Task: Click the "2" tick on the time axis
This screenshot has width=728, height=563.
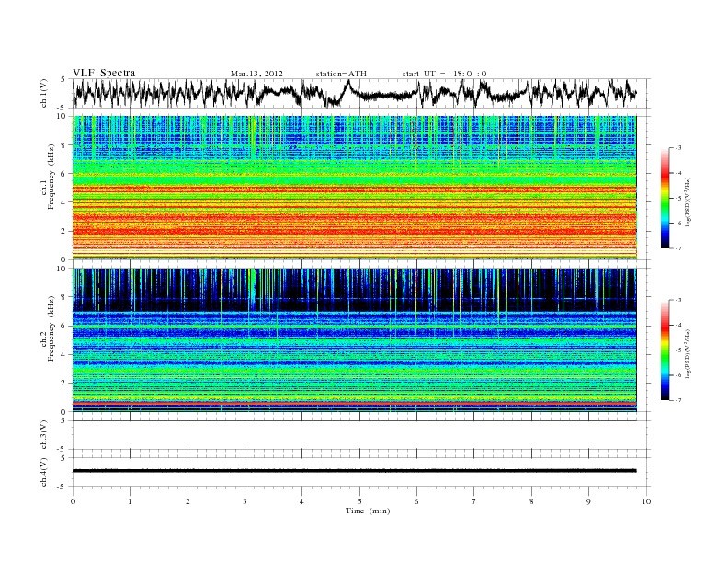Action: [188, 501]
